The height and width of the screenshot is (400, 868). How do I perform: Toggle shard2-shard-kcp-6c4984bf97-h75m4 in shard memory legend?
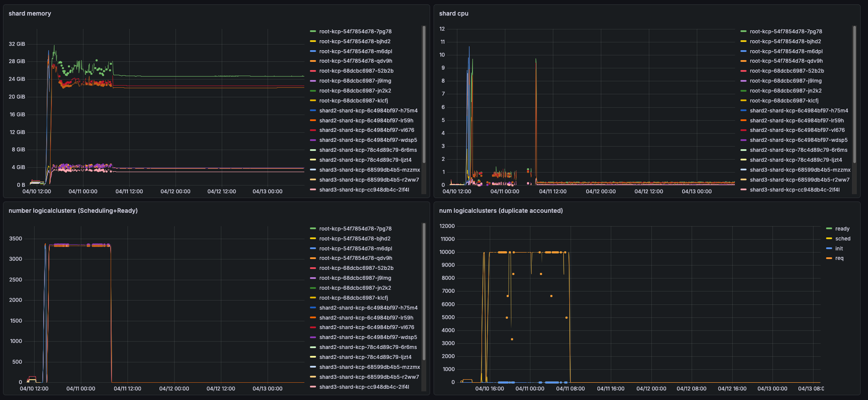368,111
